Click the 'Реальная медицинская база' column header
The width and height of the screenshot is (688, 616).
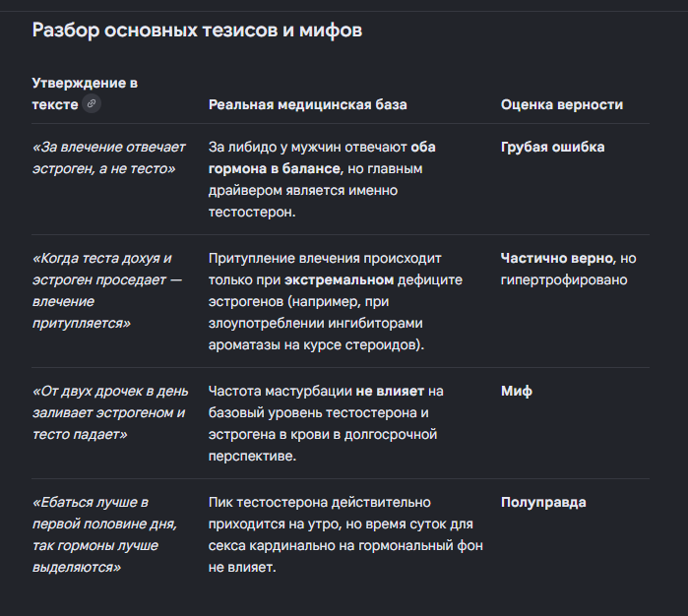307,104
